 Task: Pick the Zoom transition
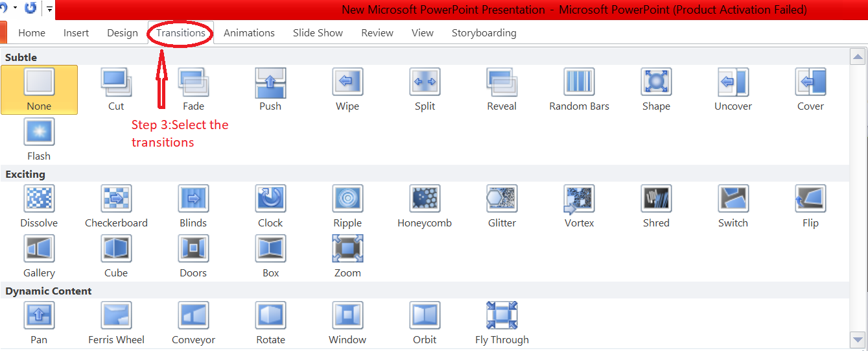[347, 256]
